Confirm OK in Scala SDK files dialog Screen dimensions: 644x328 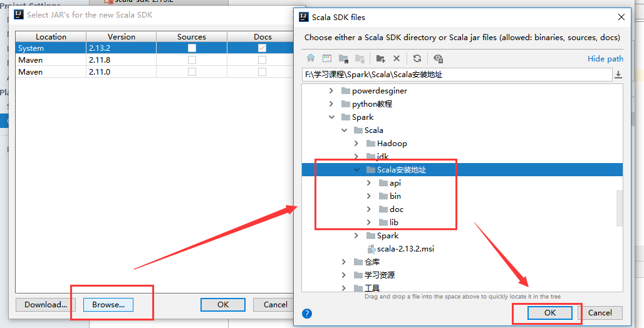coord(550,313)
